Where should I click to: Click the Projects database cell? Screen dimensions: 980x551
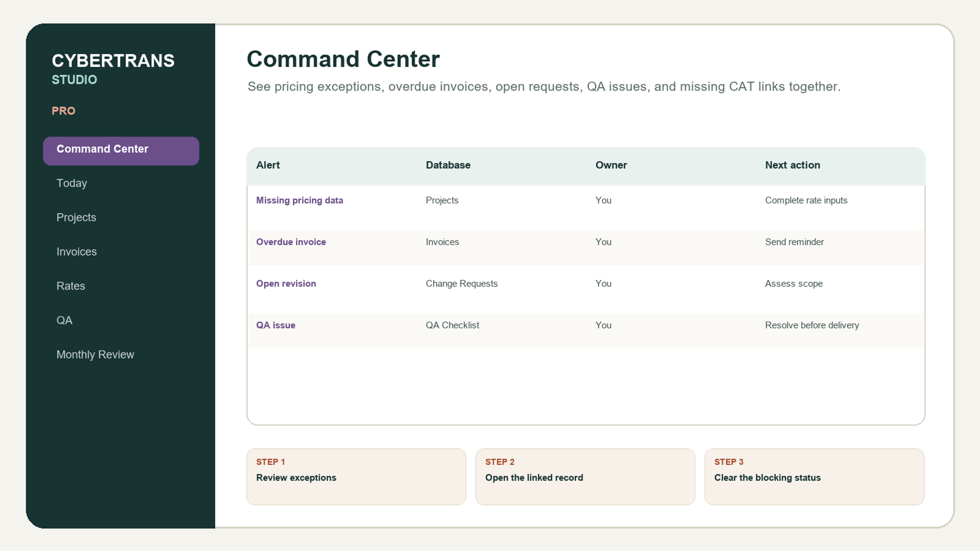click(x=442, y=200)
